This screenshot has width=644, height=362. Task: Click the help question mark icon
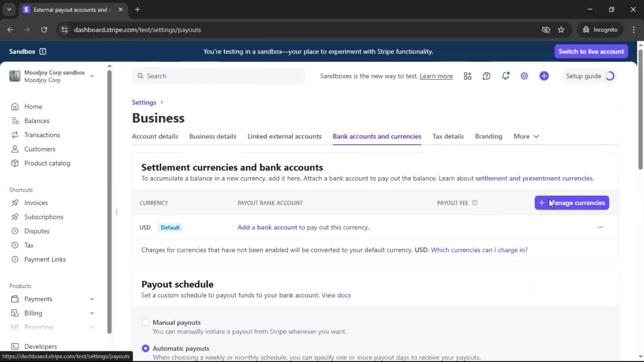486,76
